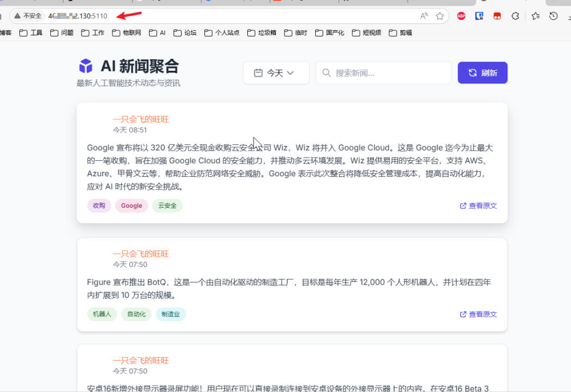The image size is (571, 392).
Task: Click the address bar URL ending in 130:5110
Action: click(78, 16)
